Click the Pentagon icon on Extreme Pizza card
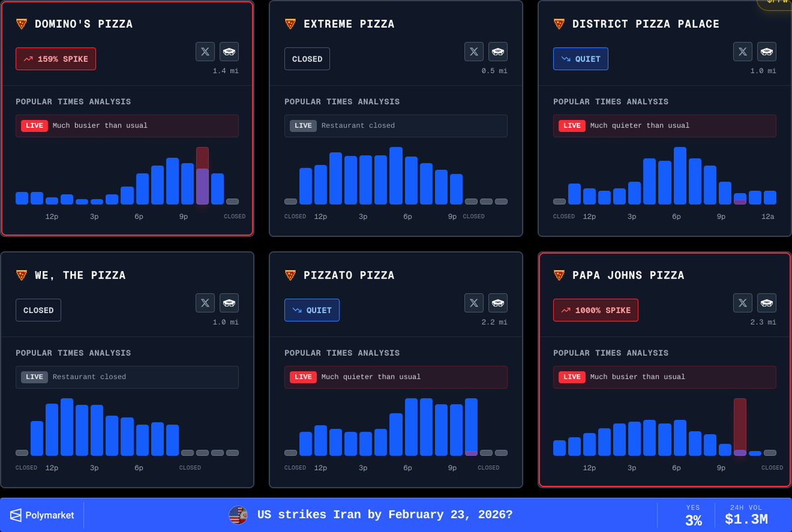The height and width of the screenshot is (532, 792). point(498,51)
